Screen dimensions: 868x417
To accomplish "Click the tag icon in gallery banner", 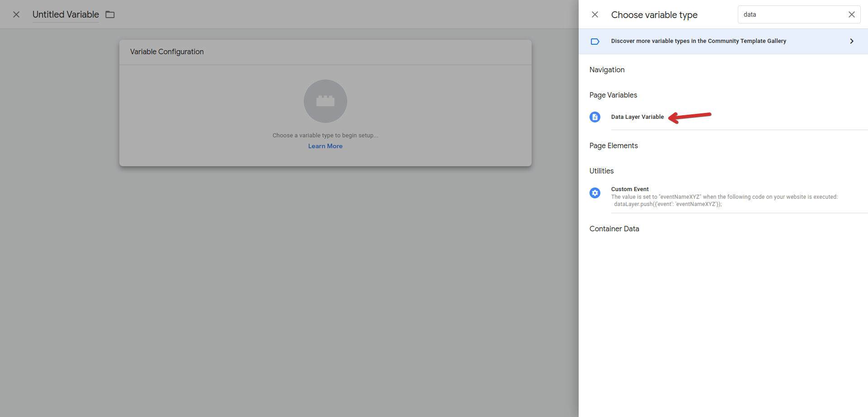I will pyautogui.click(x=595, y=41).
